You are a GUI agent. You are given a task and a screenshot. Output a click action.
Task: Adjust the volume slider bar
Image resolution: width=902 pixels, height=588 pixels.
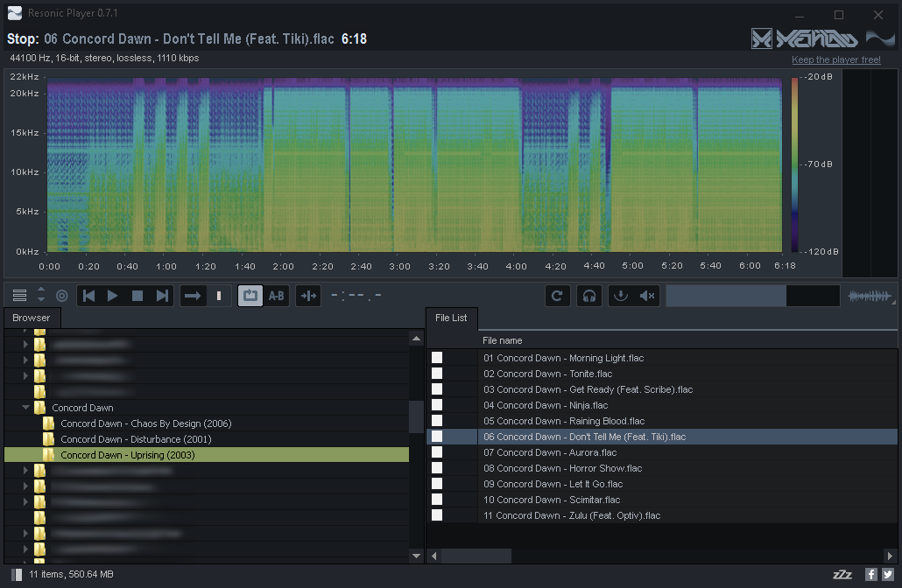tap(752, 296)
